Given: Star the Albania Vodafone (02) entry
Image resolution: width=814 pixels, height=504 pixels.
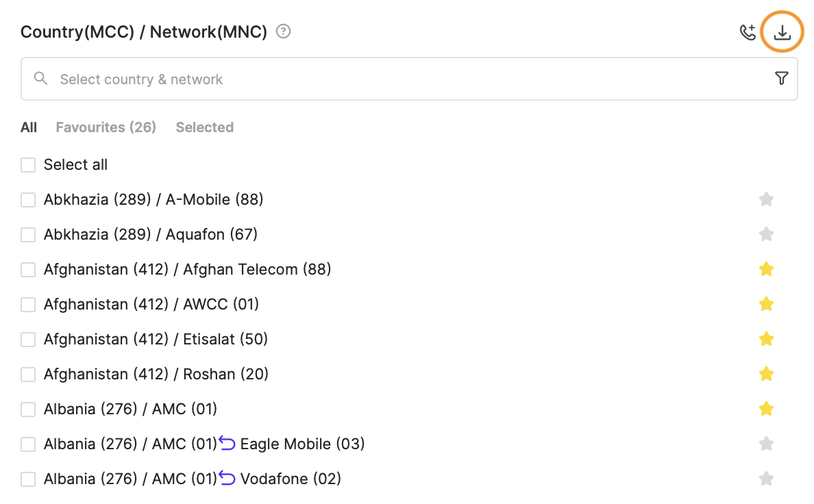Looking at the screenshot, I should pos(766,479).
